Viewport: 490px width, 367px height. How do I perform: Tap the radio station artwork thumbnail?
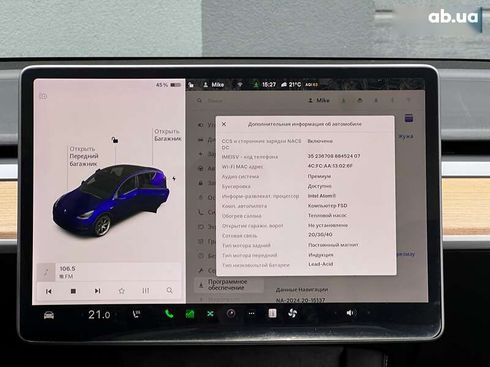[46, 272]
